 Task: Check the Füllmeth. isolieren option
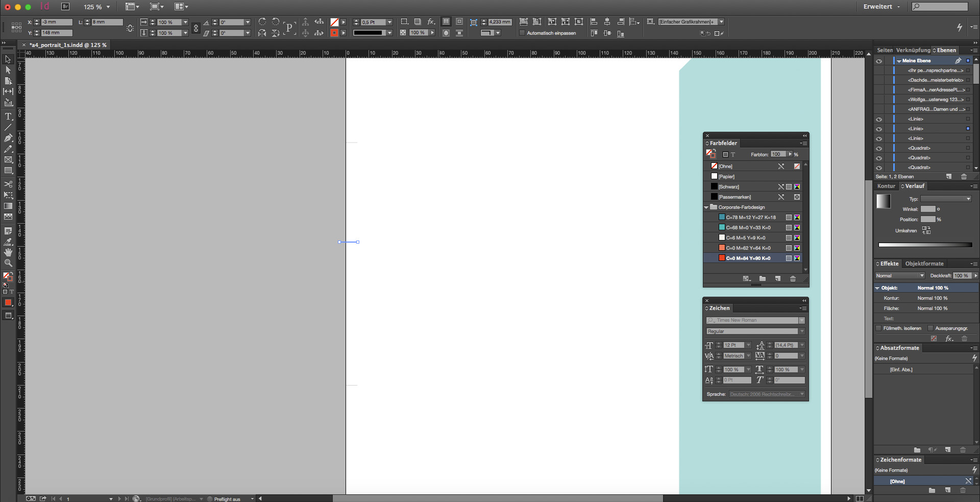(878, 328)
